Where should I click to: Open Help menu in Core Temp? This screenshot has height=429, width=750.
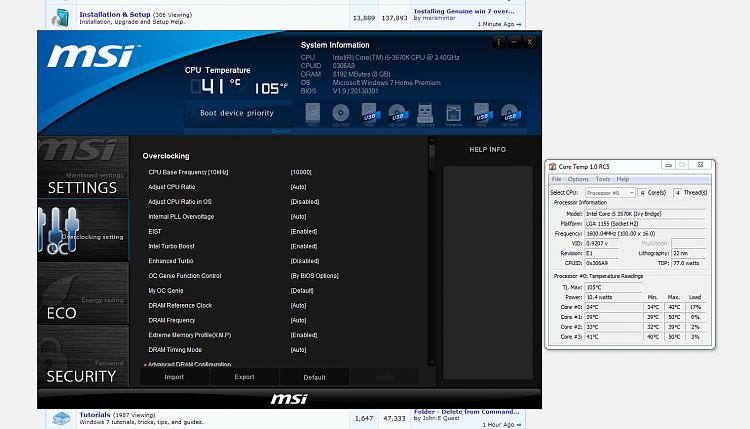point(622,179)
